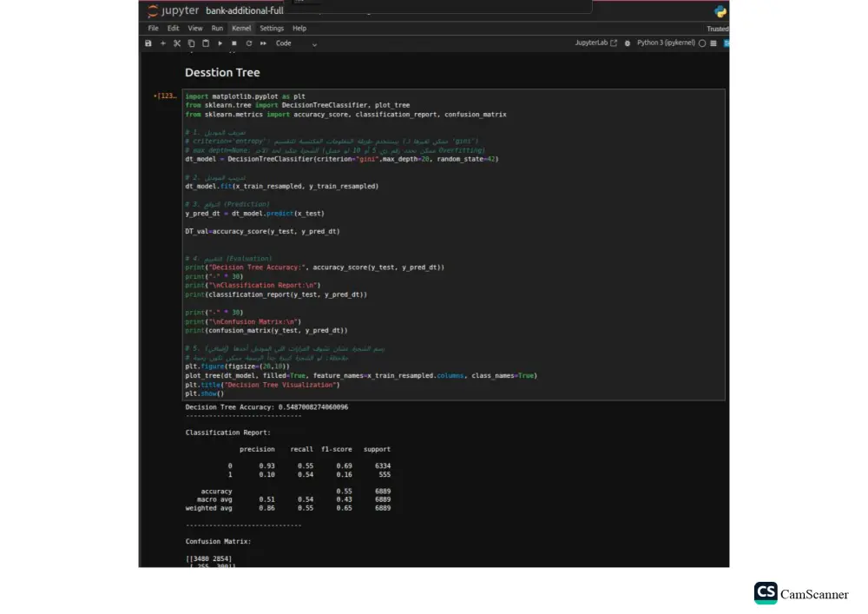The height and width of the screenshot is (614, 868).
Task: Save the notebook using the save icon
Action: 148,43
